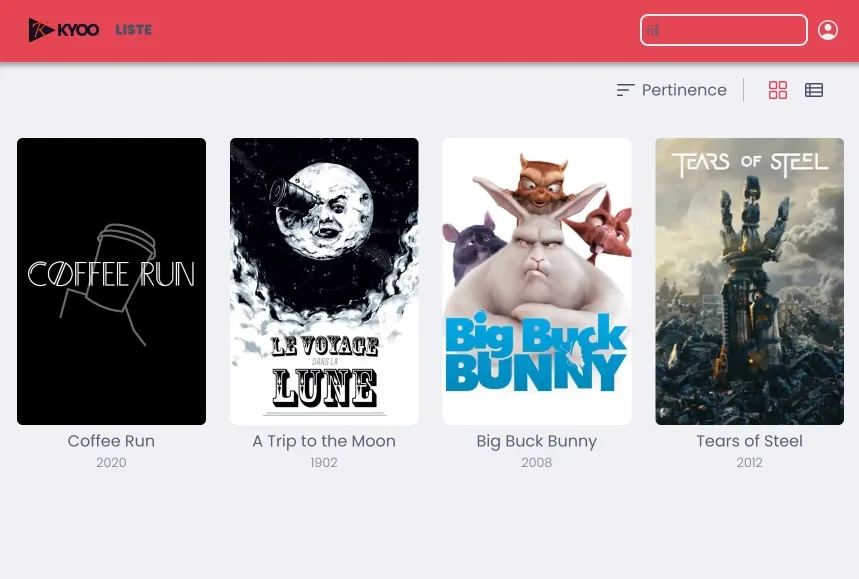This screenshot has height=579, width=859.
Task: Click the year 2020 under Coffee Run
Action: coord(111,463)
